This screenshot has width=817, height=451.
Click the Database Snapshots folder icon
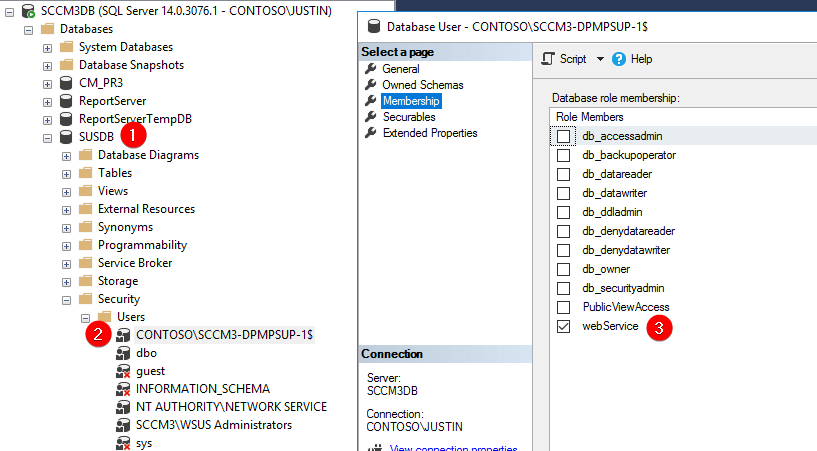click(66, 65)
